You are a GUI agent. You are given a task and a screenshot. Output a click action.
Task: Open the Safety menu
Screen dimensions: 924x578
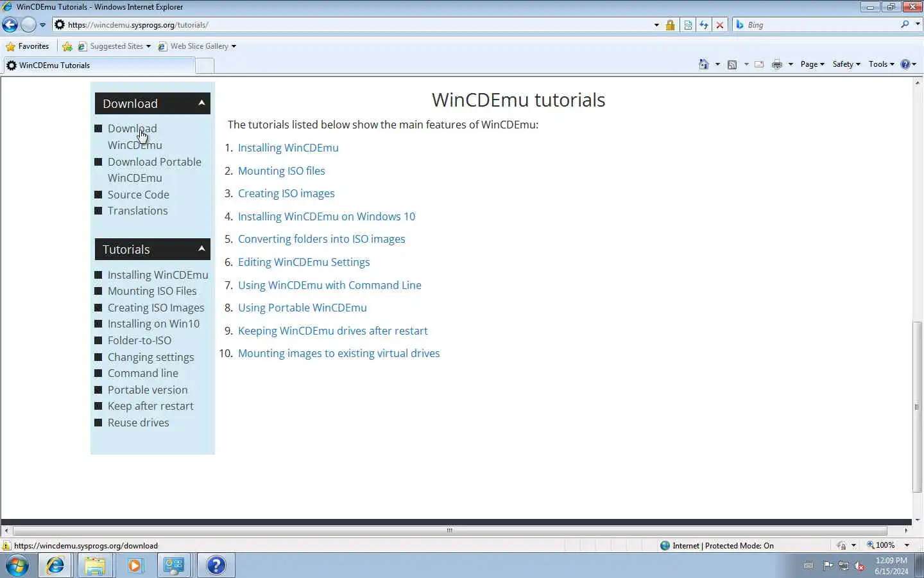tap(846, 64)
